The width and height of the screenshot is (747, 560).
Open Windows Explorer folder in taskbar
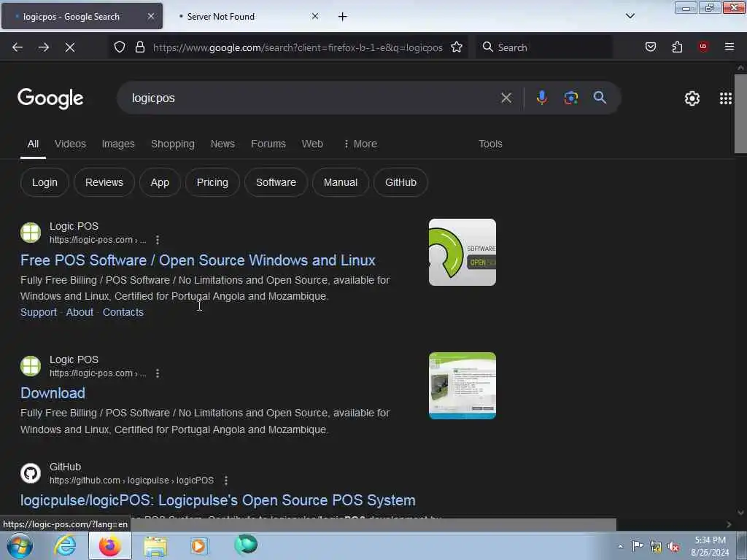tap(155, 546)
